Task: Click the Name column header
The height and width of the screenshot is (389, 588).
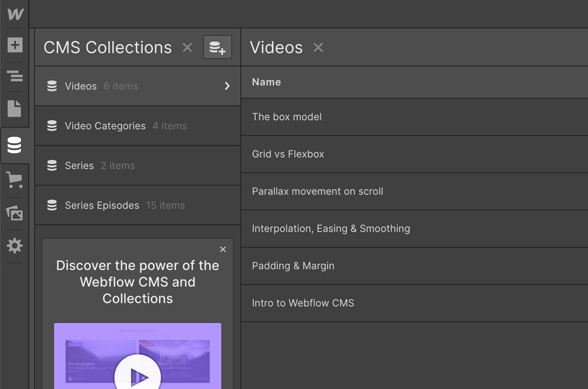Action: pyautogui.click(x=266, y=82)
